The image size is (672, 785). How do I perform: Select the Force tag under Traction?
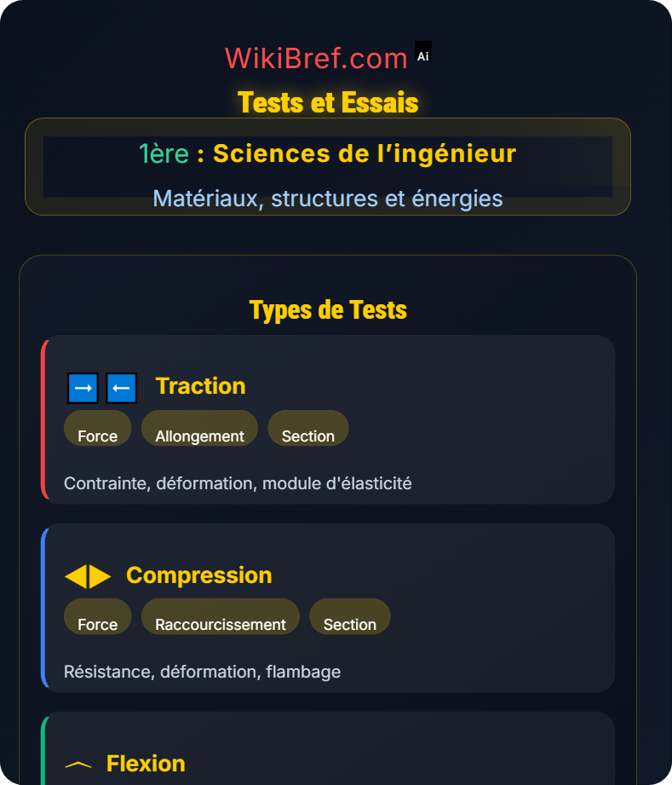(x=98, y=428)
